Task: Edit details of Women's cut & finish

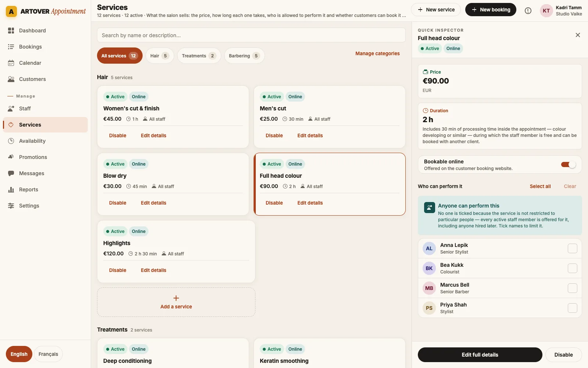Action: click(154, 135)
